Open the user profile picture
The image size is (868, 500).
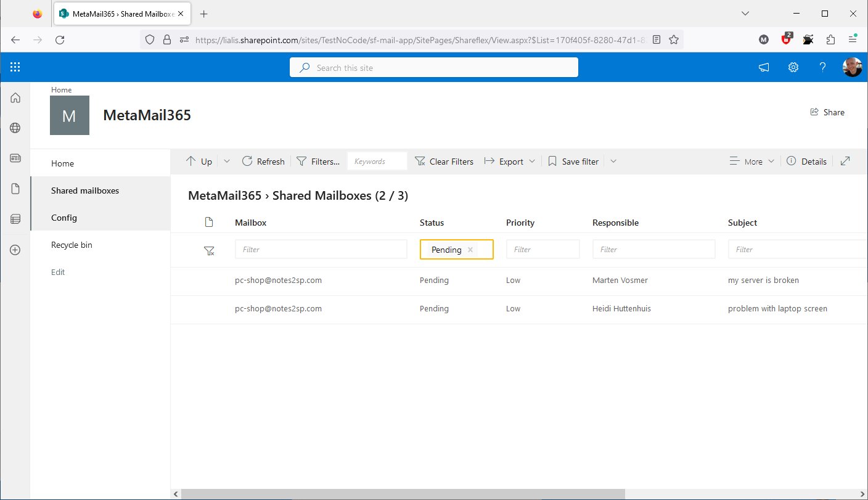click(852, 68)
